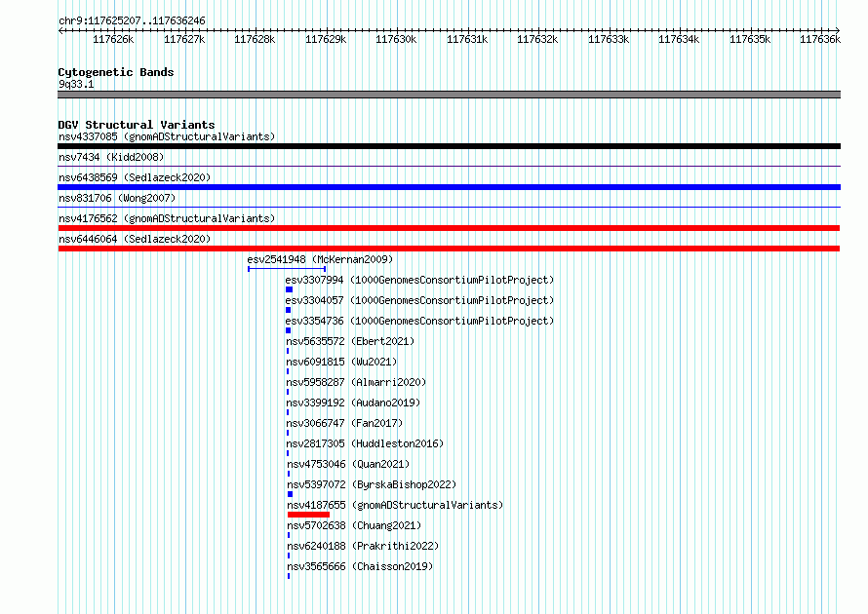The image size is (868, 614).
Task: Click the nsv3066747 (Fan2017) label
Action: pyautogui.click(x=344, y=423)
